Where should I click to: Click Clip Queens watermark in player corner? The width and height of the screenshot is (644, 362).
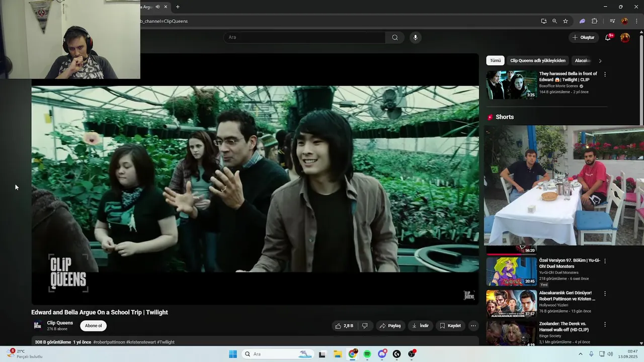[469, 295]
